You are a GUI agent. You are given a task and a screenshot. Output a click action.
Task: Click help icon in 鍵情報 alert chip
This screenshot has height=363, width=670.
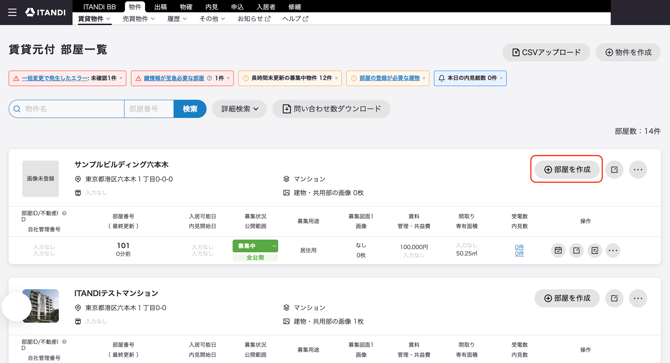click(x=209, y=78)
